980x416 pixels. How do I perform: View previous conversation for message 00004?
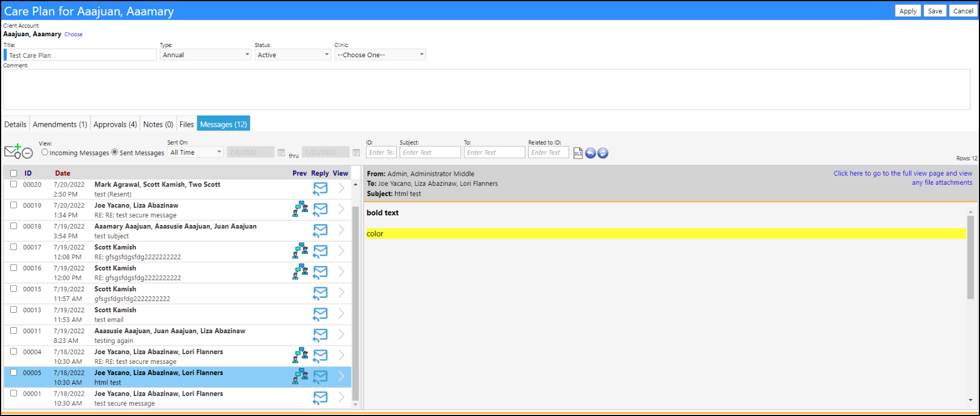300,355
